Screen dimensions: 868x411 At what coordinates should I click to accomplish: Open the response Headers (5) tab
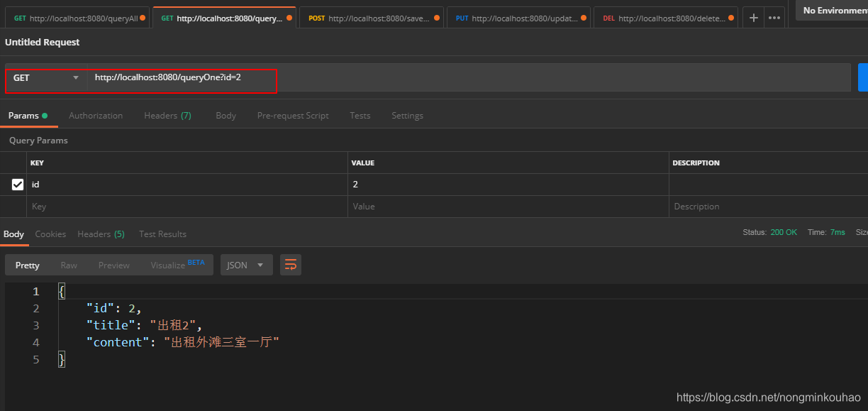(101, 234)
